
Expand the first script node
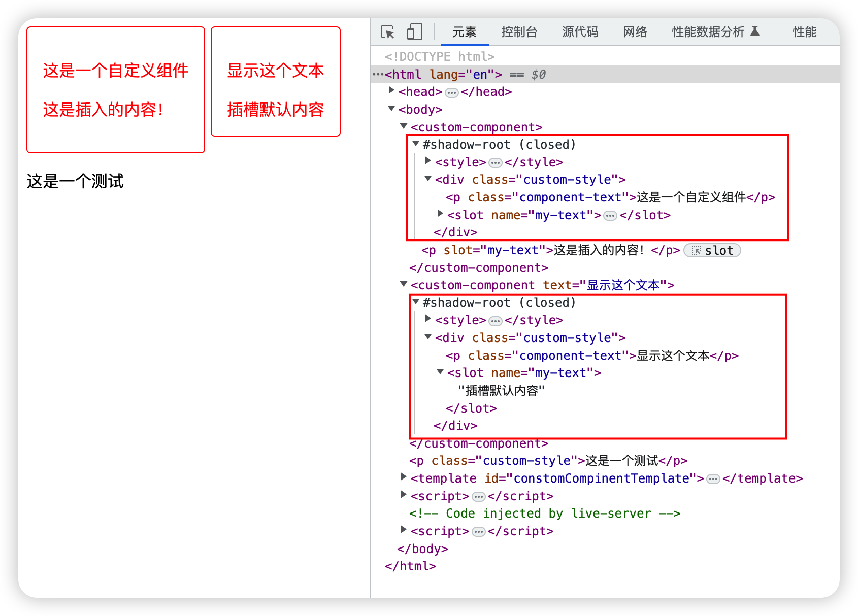pos(404,495)
